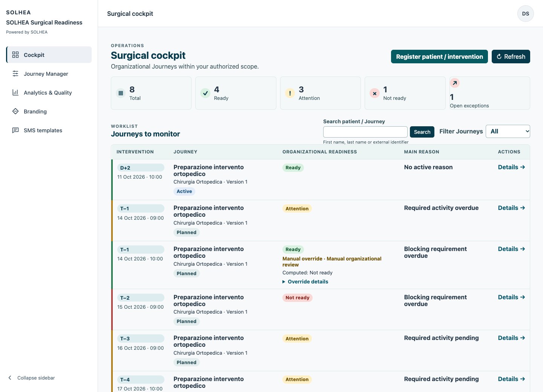Open Details for the T–2 journey

(511, 297)
